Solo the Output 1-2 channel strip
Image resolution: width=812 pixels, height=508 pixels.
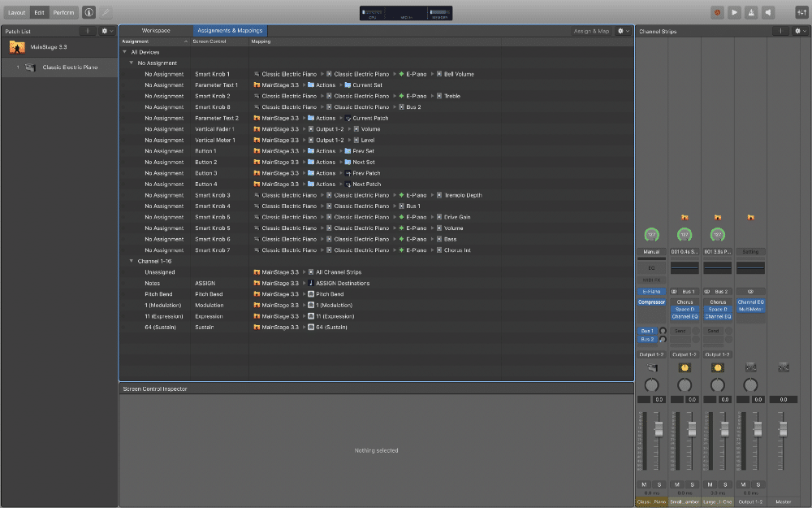pyautogui.click(x=758, y=484)
